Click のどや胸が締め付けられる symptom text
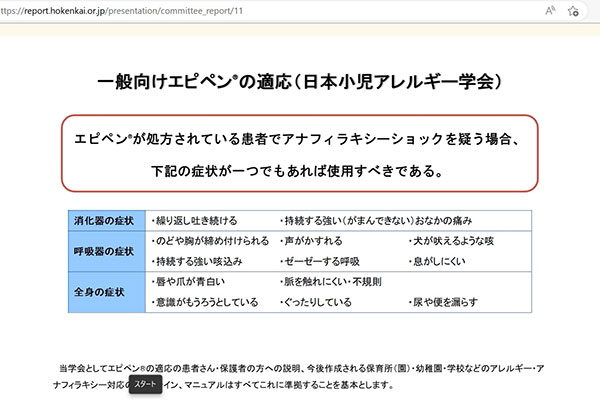The height and width of the screenshot is (400, 600). click(x=209, y=241)
